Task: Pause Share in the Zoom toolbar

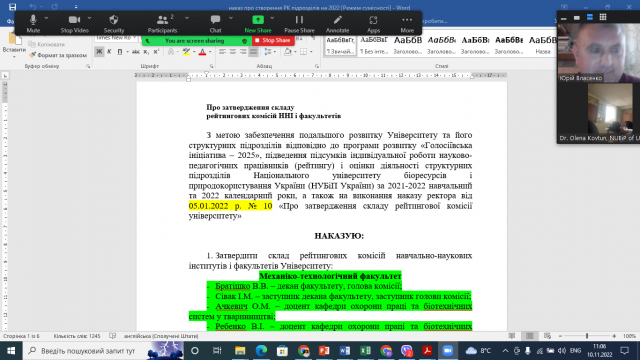Action: [299, 23]
